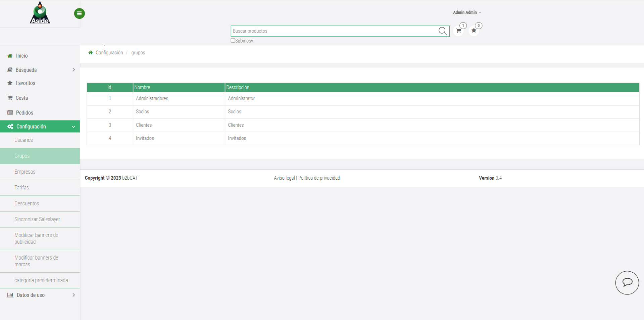Screen dimensions: 644x320
Task: Click the Aside logo
Action: click(40, 13)
